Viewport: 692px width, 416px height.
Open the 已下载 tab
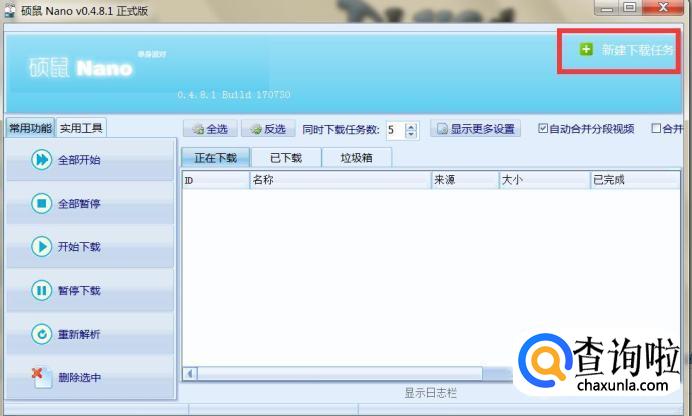[286, 158]
